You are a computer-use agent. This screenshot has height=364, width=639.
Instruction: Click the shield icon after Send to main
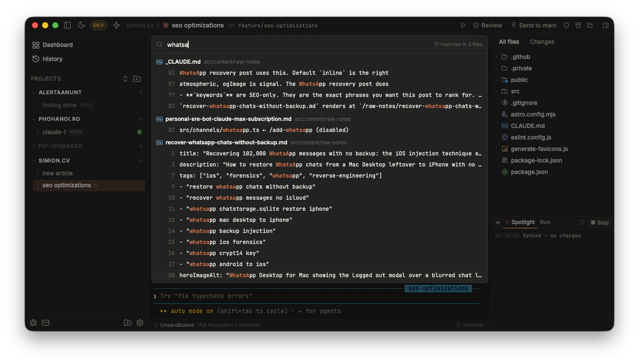click(566, 25)
